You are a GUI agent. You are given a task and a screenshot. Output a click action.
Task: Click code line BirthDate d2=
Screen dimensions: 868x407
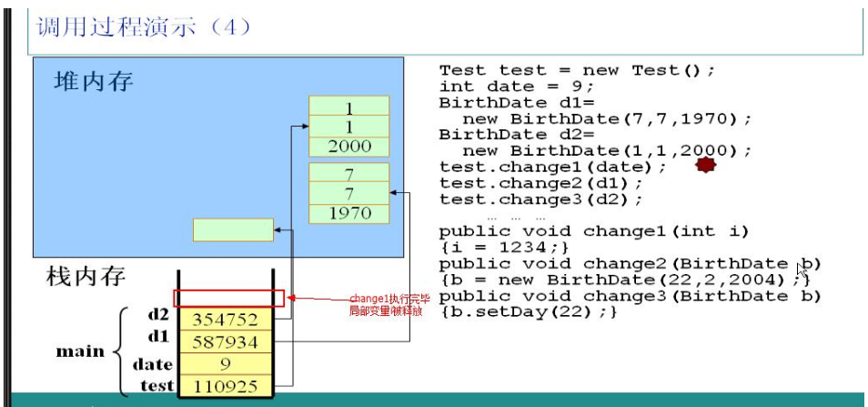(x=517, y=135)
